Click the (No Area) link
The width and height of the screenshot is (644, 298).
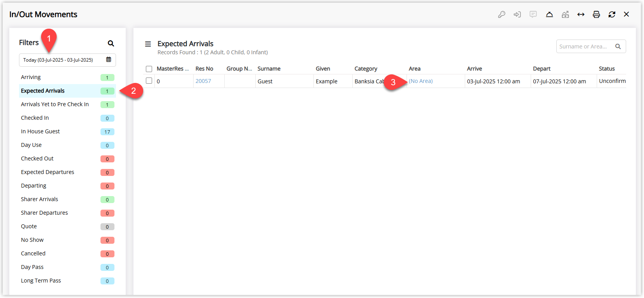pyautogui.click(x=421, y=81)
